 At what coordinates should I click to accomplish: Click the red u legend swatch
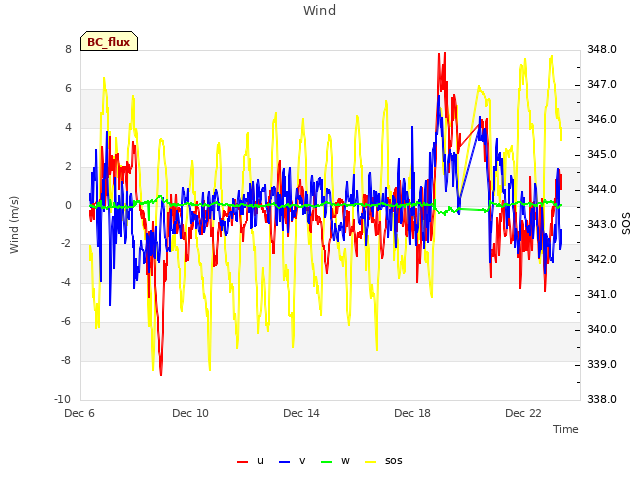coord(242,462)
